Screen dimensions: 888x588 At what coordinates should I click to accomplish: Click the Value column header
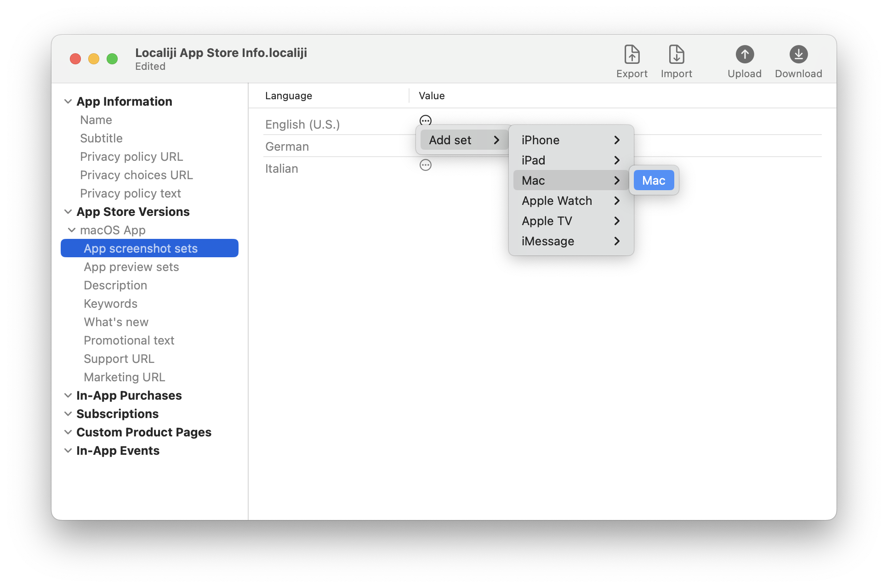tap(432, 96)
